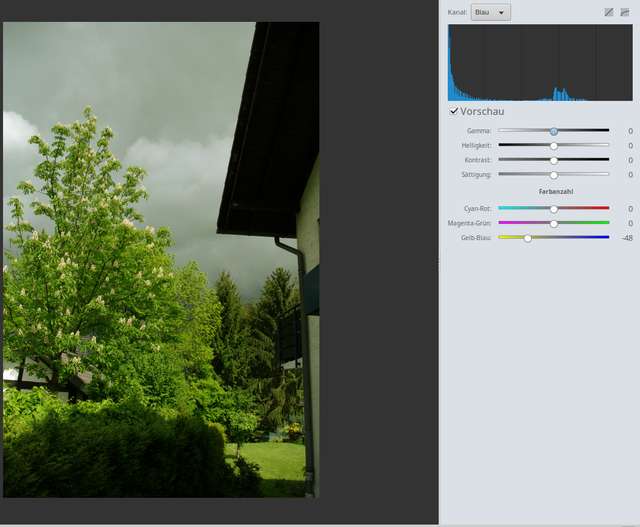Disable the Vorschau preview checkbox

pyautogui.click(x=454, y=111)
